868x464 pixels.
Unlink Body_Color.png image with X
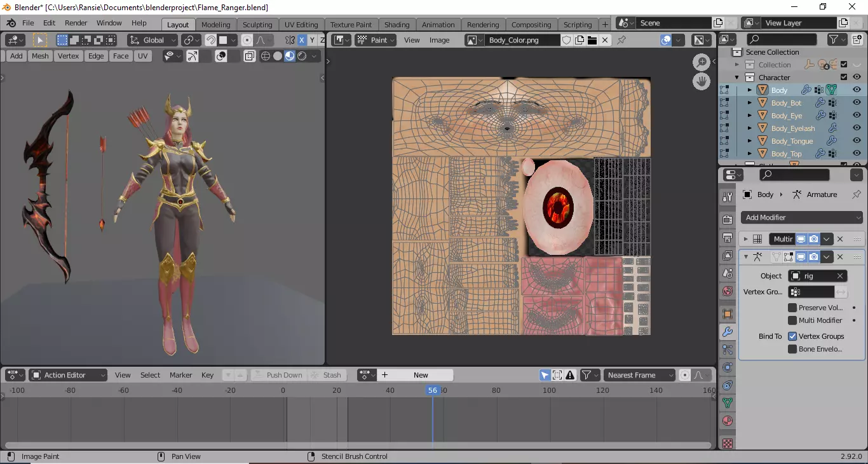605,40
